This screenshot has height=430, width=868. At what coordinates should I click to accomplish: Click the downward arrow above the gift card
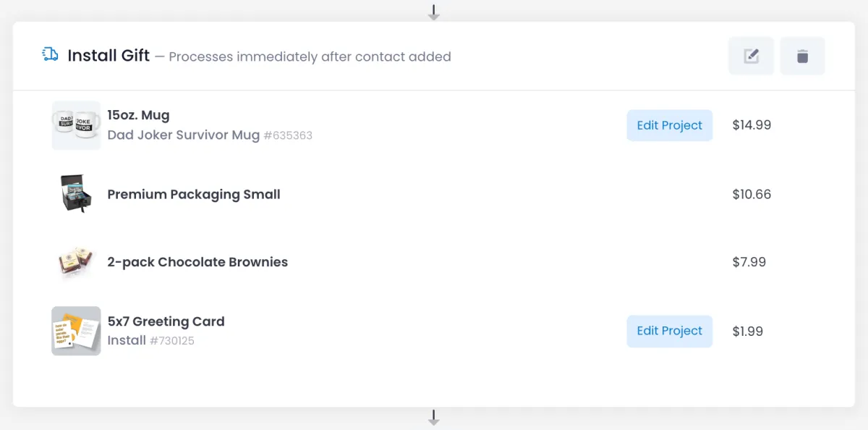(434, 12)
